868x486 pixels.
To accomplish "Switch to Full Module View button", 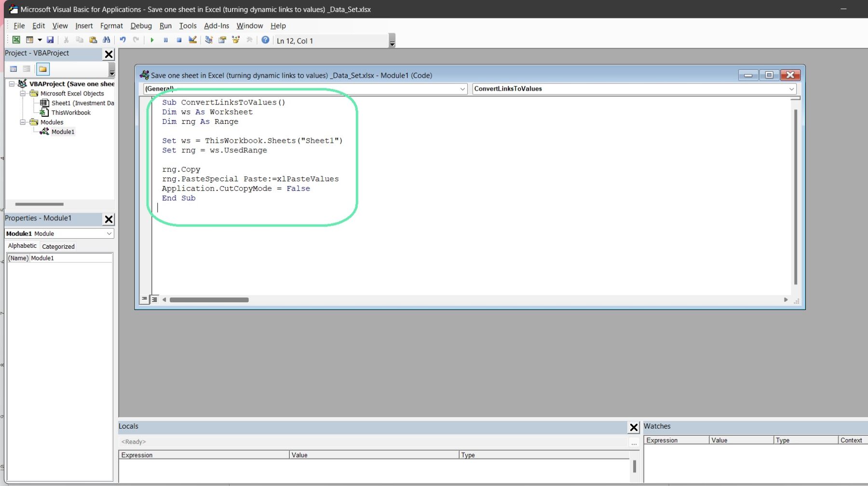I will tap(154, 299).
